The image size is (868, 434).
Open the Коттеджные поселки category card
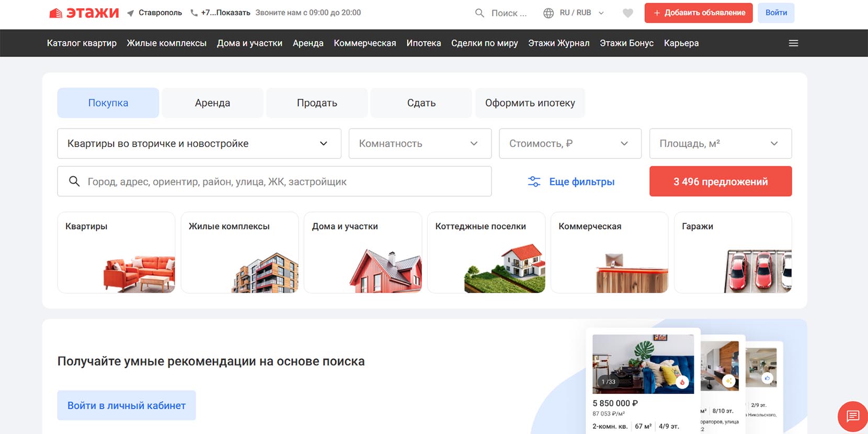coord(486,252)
